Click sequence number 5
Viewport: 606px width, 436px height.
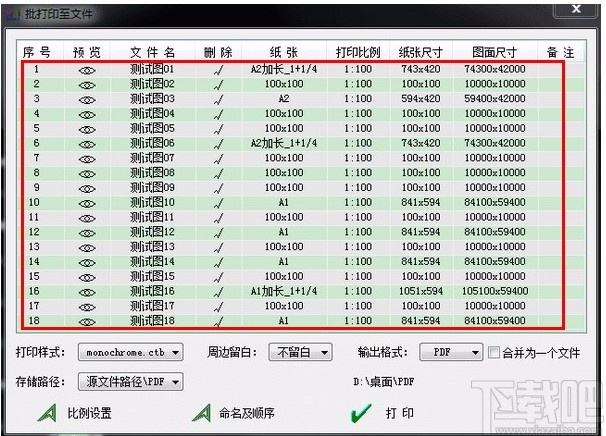(x=36, y=128)
